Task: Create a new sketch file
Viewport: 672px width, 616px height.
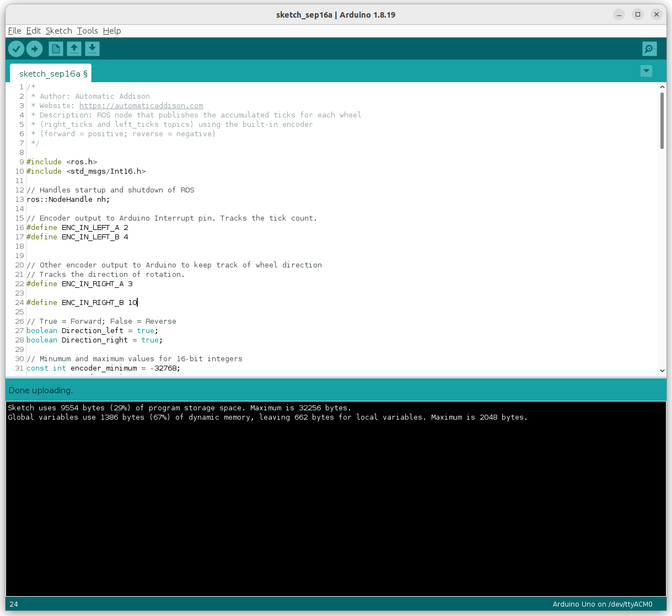Action: click(56, 49)
